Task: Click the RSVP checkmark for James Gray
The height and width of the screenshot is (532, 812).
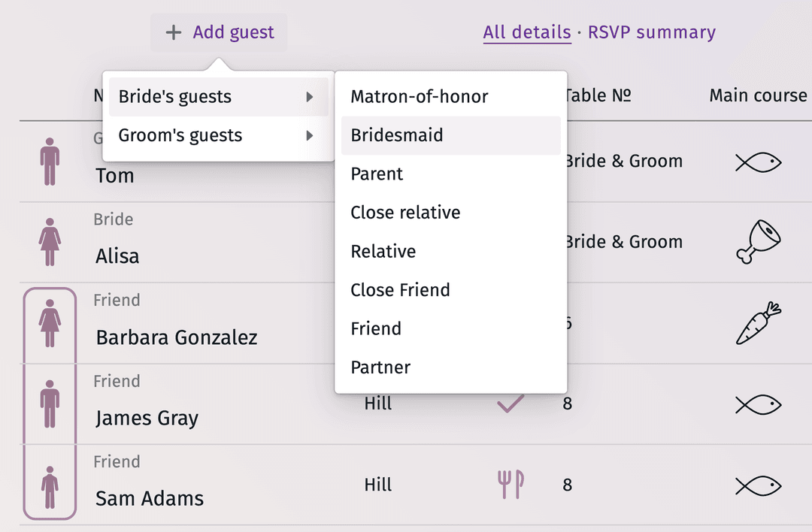Action: pos(511,403)
